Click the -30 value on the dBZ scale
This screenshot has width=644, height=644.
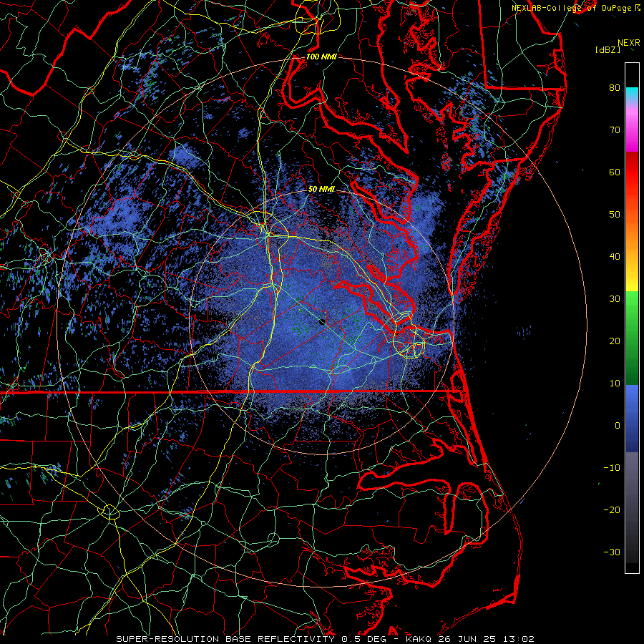pos(612,552)
